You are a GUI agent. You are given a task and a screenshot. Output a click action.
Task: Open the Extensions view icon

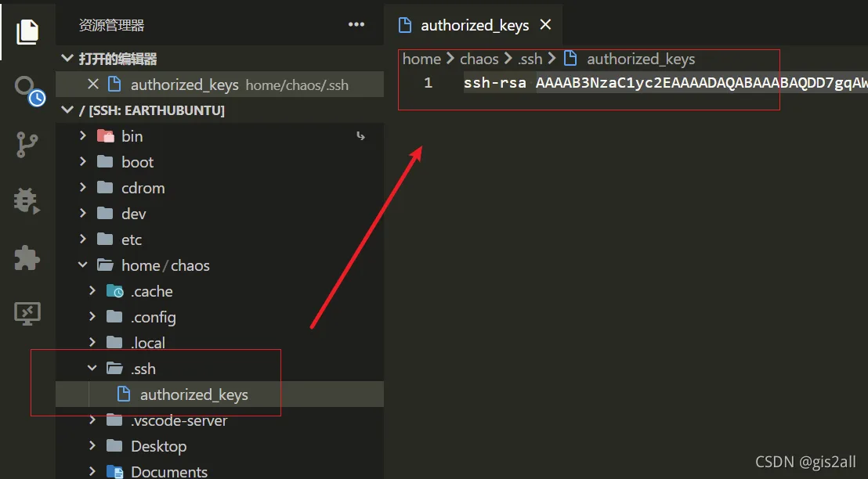pos(27,258)
